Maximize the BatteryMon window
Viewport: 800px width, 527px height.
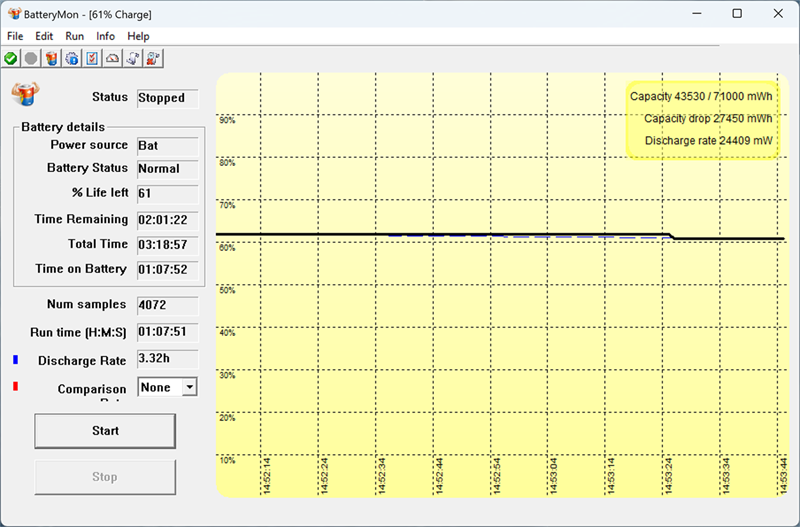[x=737, y=14]
